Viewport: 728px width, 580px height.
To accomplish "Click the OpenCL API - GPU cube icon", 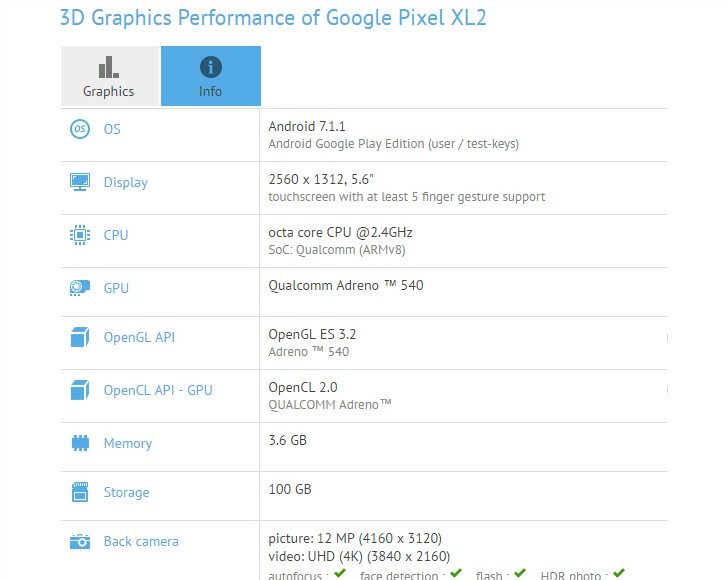I will pos(80,390).
